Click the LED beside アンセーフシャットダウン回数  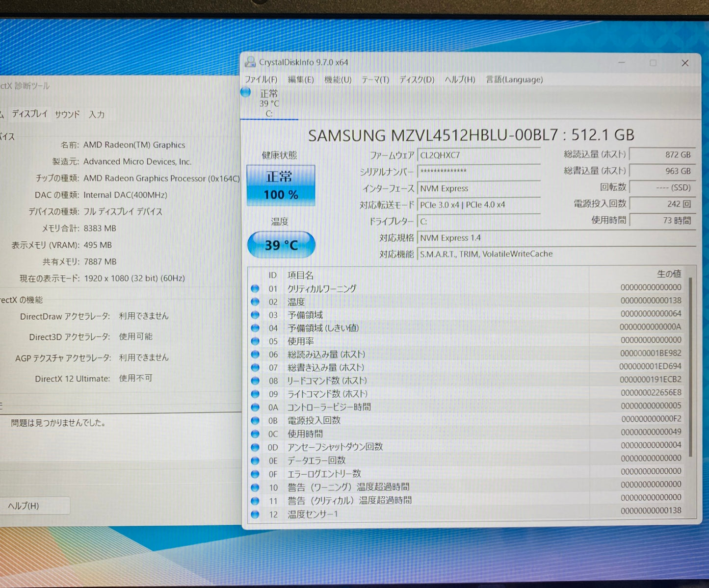coord(255,447)
